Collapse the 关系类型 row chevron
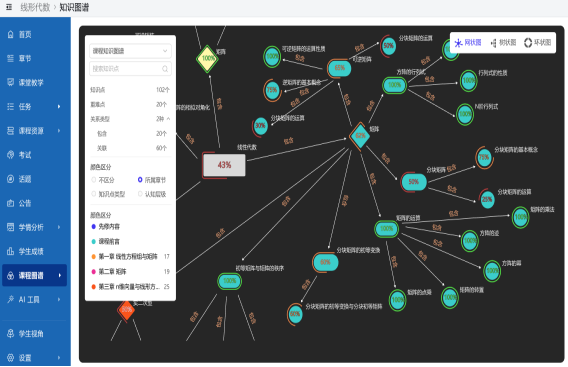Screen dimensions: 568x367 coord(168,119)
